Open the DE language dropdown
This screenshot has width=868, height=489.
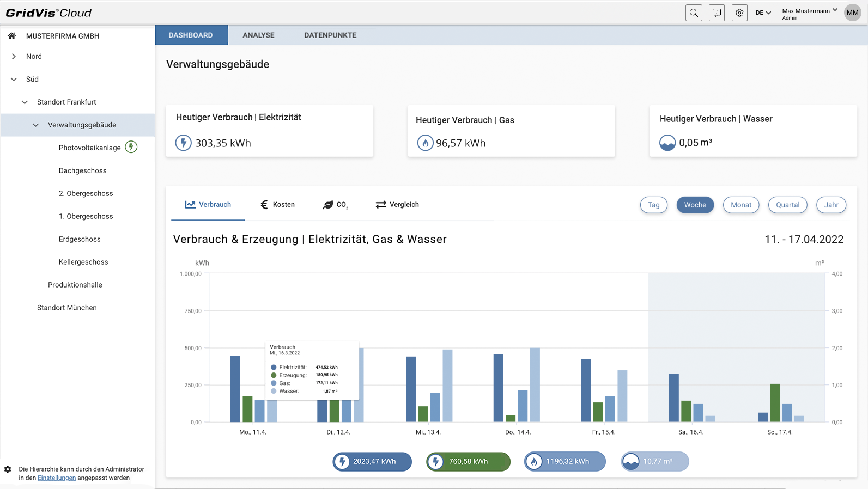pyautogui.click(x=763, y=13)
